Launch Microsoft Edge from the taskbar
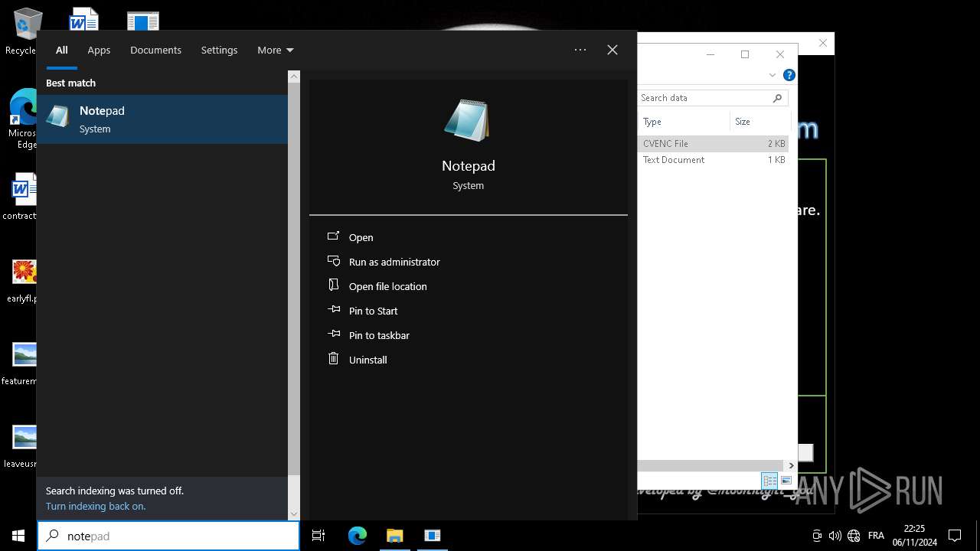 [358, 536]
